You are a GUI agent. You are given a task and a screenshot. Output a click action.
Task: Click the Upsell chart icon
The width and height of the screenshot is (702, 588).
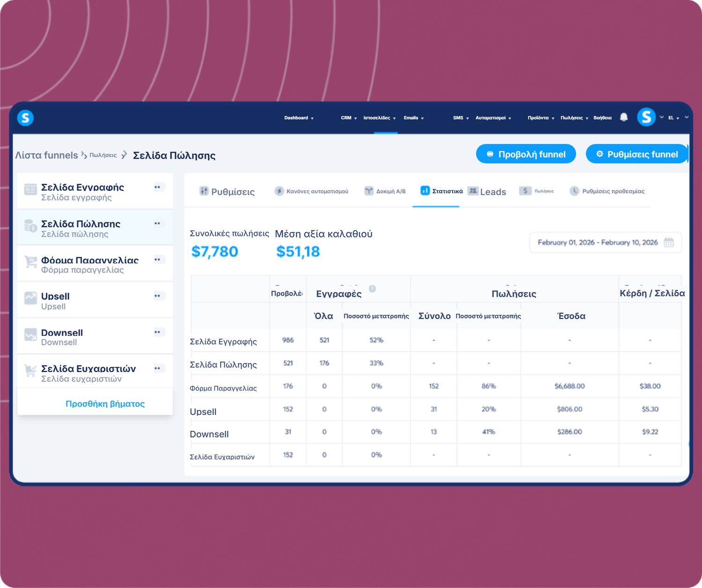tap(30, 298)
